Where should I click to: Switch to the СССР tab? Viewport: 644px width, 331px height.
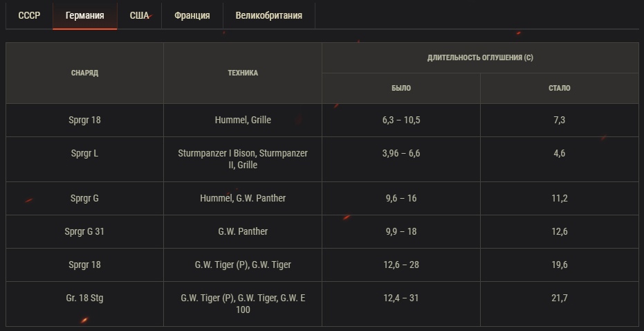click(29, 15)
